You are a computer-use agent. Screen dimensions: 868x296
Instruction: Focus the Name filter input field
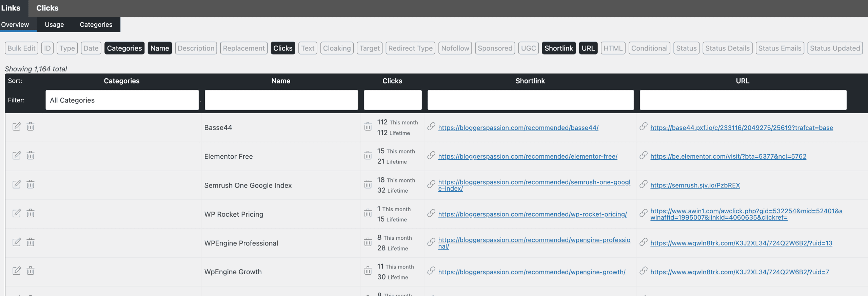(281, 100)
